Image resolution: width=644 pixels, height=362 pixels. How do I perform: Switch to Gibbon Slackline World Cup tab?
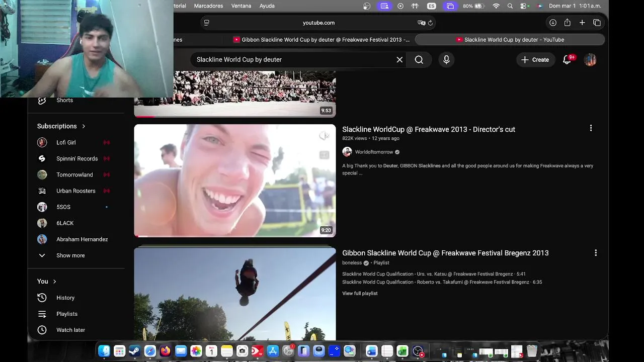[321, 40]
